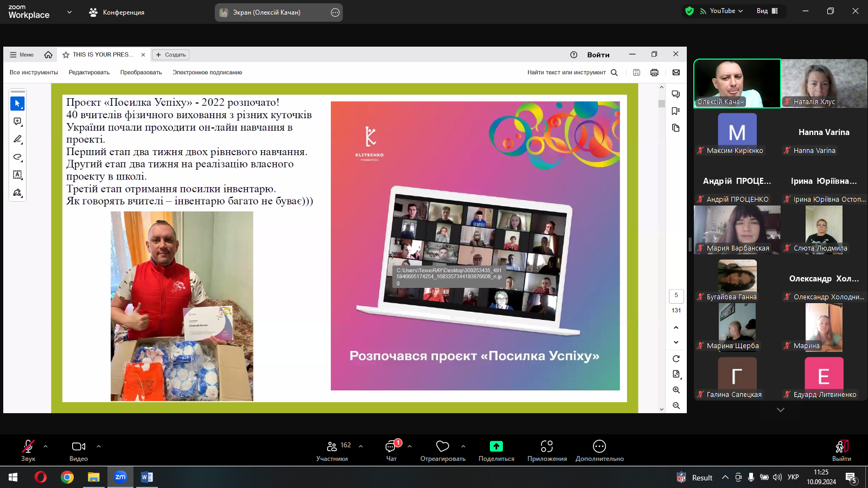
Task: Open the home icon in Acrobat
Action: [x=48, y=55]
